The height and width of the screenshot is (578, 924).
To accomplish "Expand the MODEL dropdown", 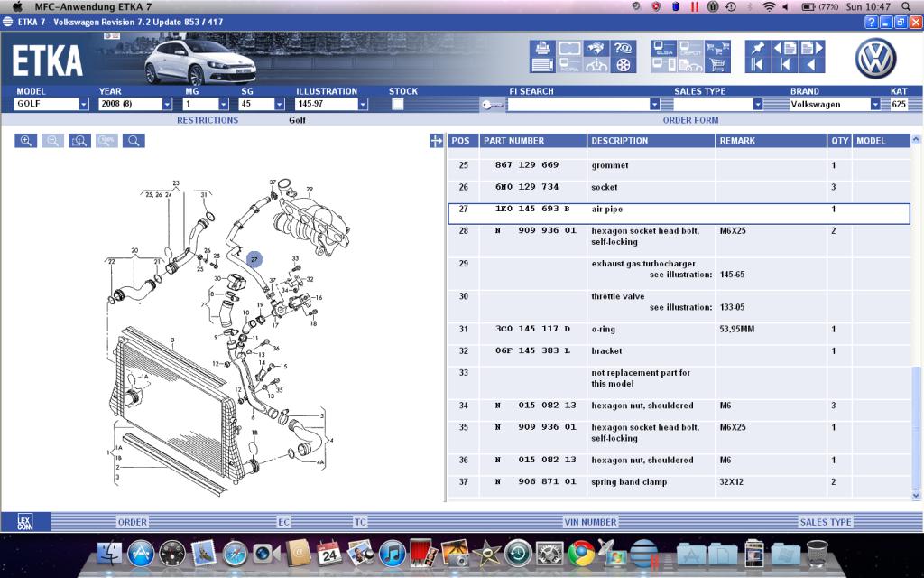I will tap(84, 105).
